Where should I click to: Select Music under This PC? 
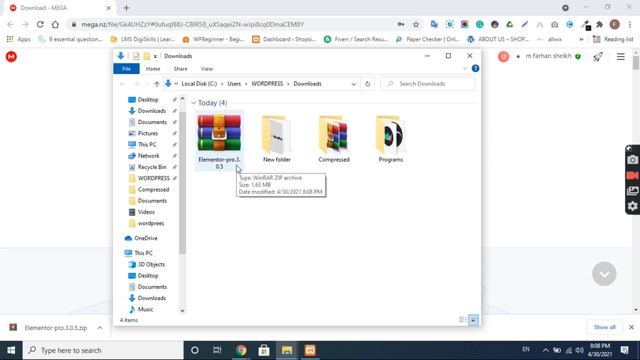pyautogui.click(x=145, y=309)
